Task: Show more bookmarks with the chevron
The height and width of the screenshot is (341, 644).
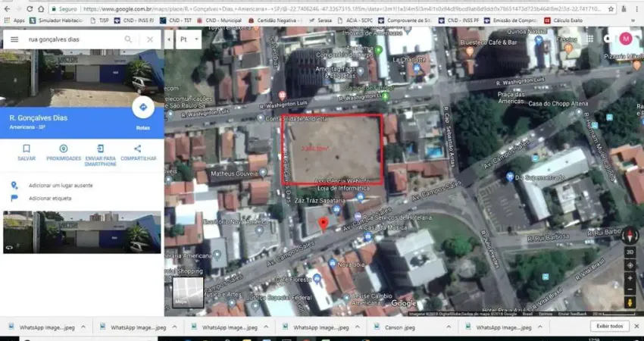Action: pos(633,20)
